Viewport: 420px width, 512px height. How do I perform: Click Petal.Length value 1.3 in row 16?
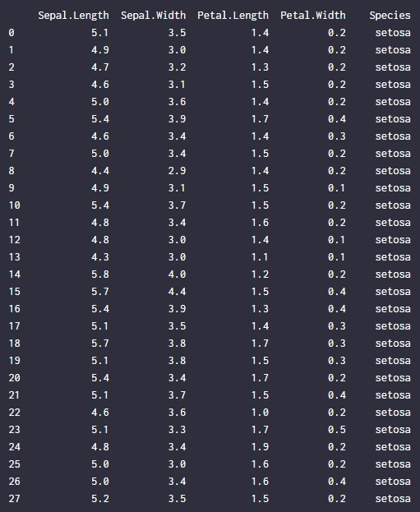point(260,309)
